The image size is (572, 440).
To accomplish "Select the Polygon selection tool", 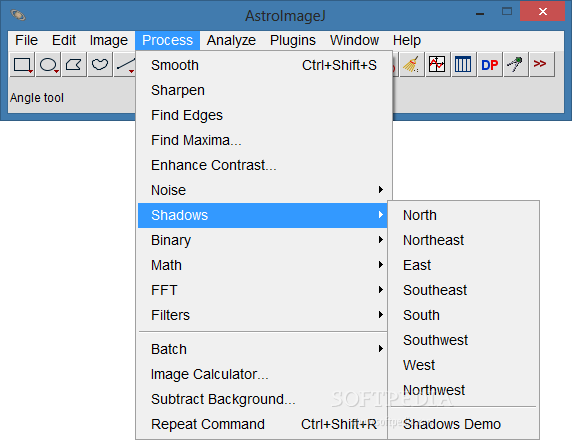I will tap(74, 65).
